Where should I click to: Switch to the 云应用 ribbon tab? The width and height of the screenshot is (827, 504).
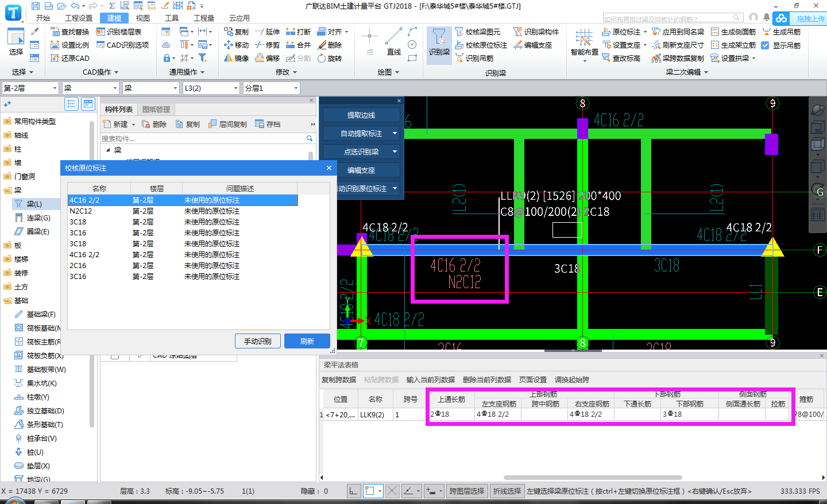click(x=239, y=18)
